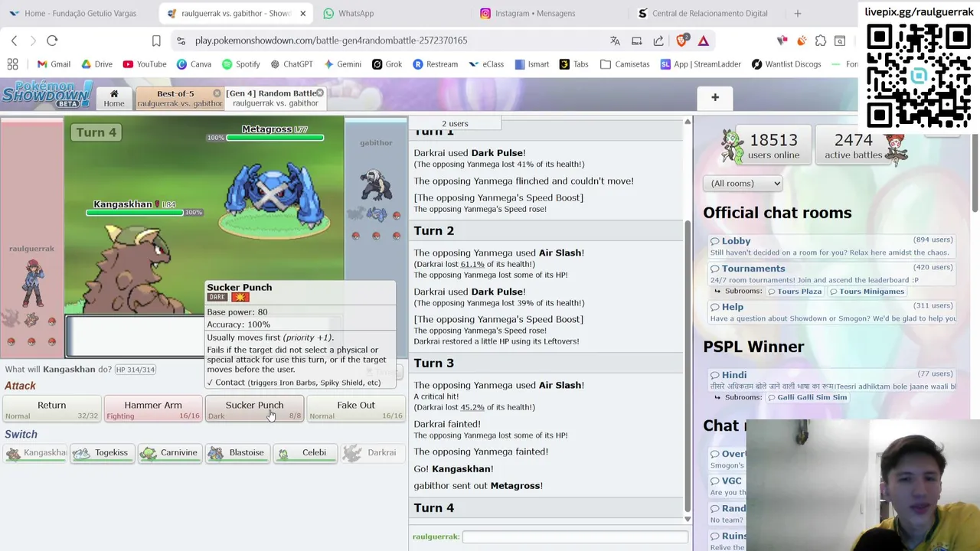The height and width of the screenshot is (551, 980).
Task: Open Grok bookmark
Action: [387, 64]
